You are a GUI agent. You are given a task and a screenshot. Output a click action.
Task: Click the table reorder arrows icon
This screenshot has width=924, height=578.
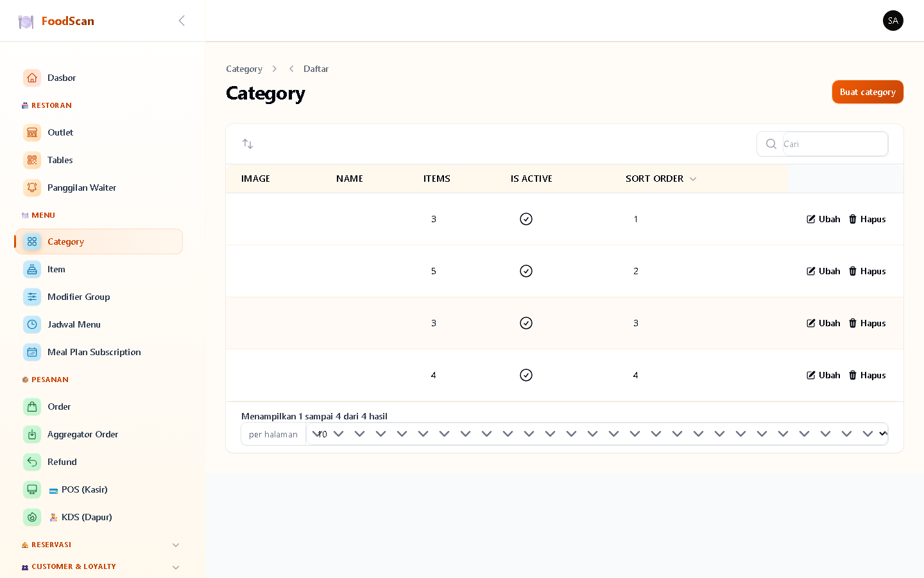coord(248,144)
